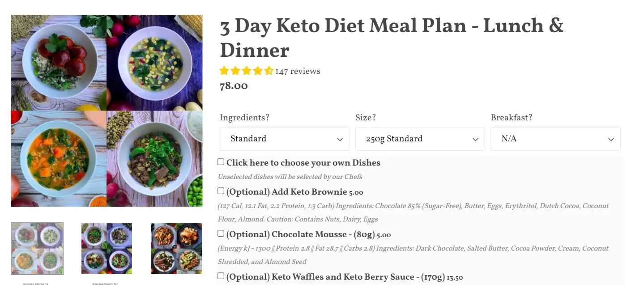Viewport: 644px width, 285px height.
Task: Select the first product thumbnail image
Action: point(37,248)
